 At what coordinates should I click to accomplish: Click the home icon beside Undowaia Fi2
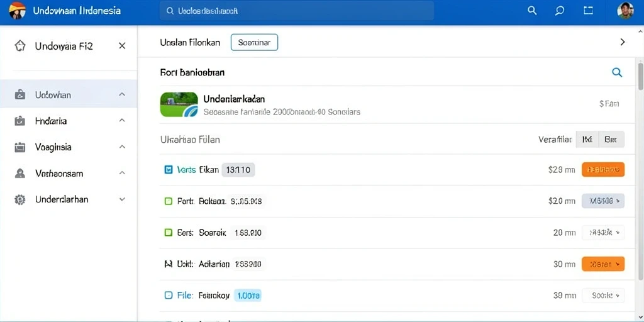(19, 45)
